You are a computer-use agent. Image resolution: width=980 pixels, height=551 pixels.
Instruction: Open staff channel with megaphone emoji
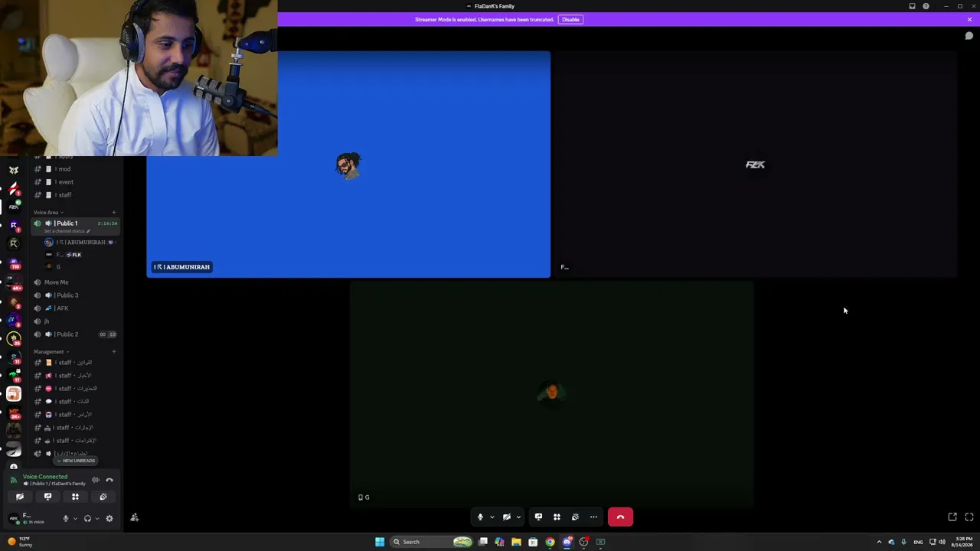(75, 376)
